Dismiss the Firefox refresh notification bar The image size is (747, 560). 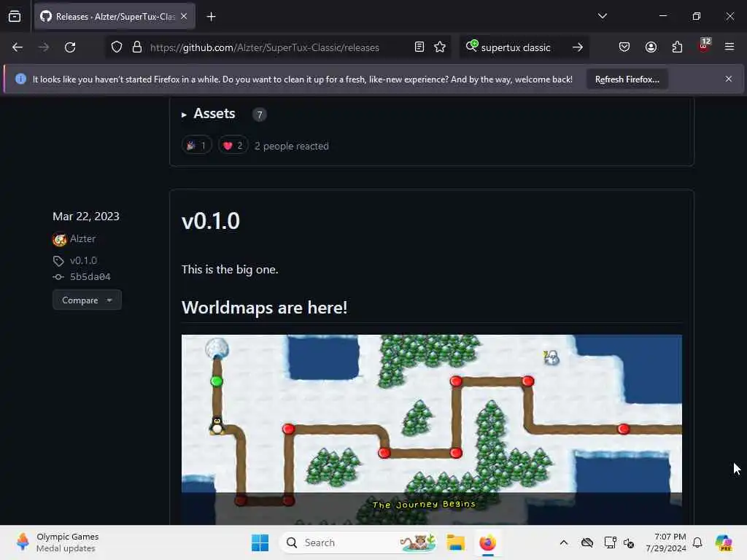point(729,79)
